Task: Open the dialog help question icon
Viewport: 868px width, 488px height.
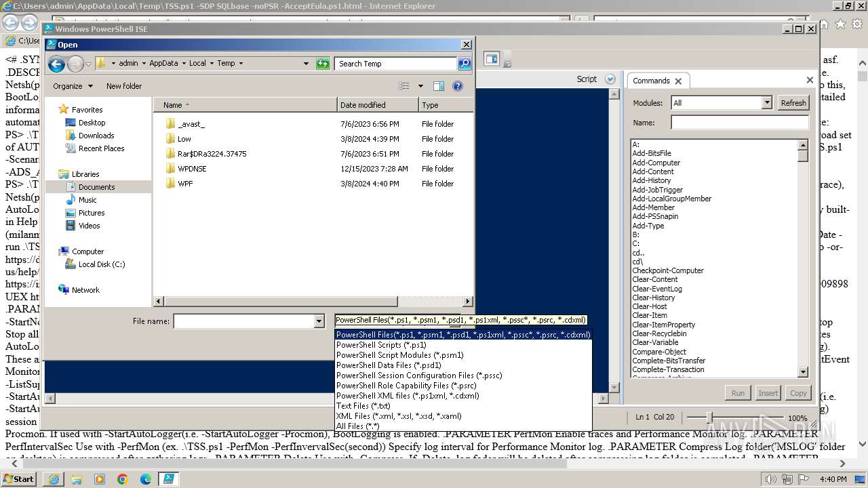Action: (458, 86)
